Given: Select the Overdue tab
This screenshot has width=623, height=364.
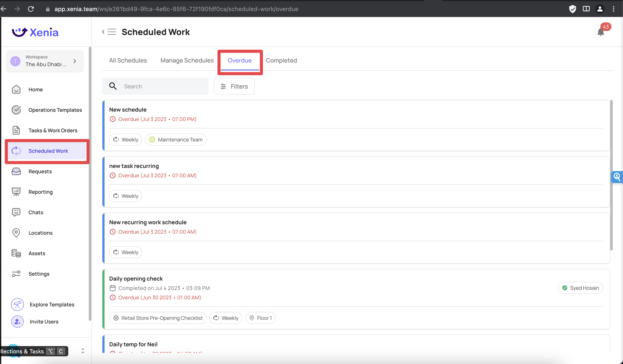Looking at the screenshot, I should pos(240,60).
